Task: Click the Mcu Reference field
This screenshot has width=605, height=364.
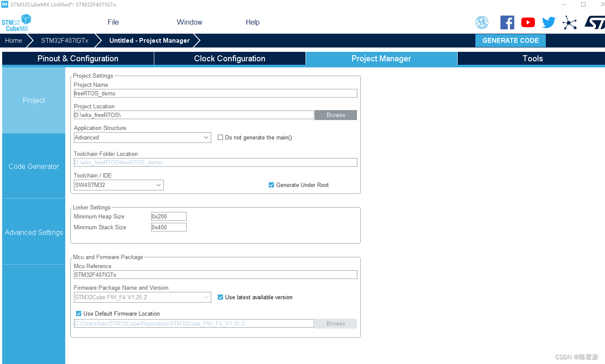Action: [216, 275]
